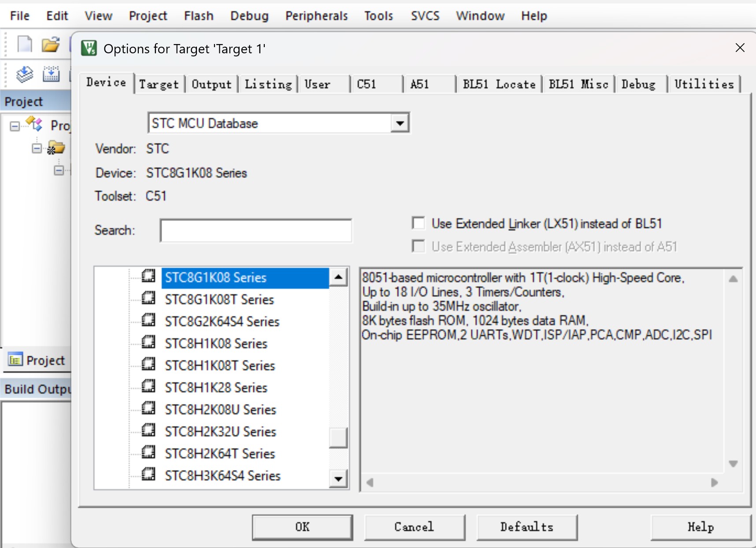This screenshot has height=548, width=756.
Task: Open the Project menu
Action: pyautogui.click(x=148, y=16)
